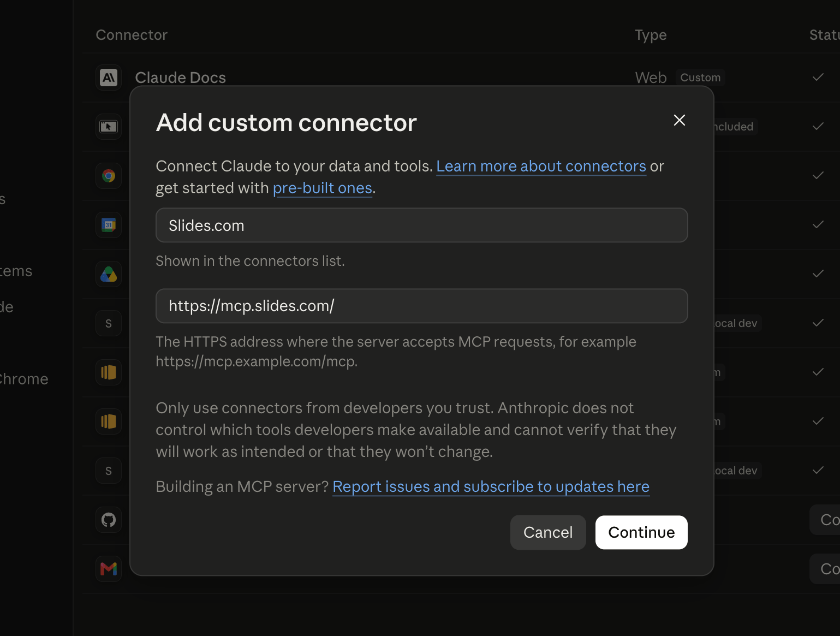Open the pre-built ones link
The image size is (840, 636).
(x=323, y=188)
